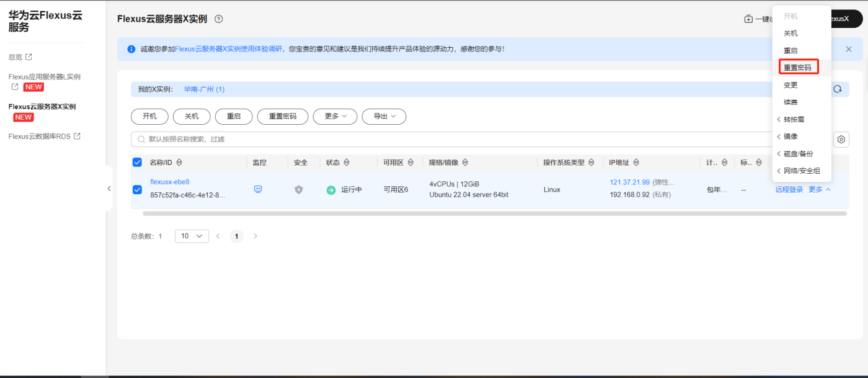Open the 更多 dropdown in the toolbar
The height and width of the screenshot is (378, 868).
[x=335, y=116]
